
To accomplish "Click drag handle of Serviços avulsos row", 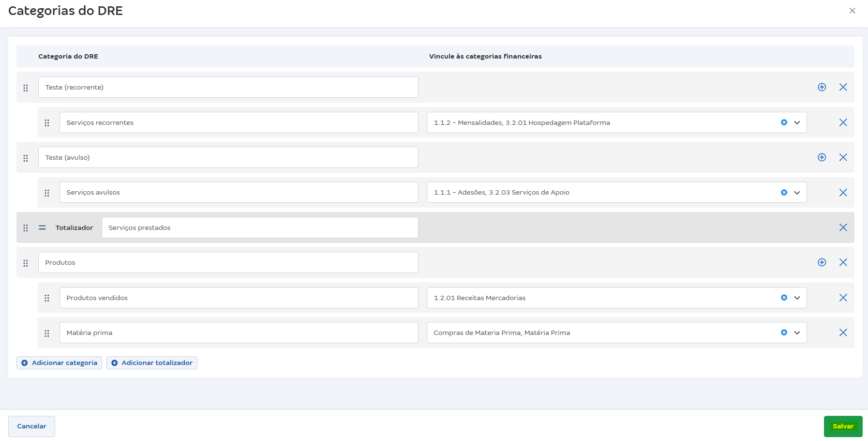I will point(47,193).
